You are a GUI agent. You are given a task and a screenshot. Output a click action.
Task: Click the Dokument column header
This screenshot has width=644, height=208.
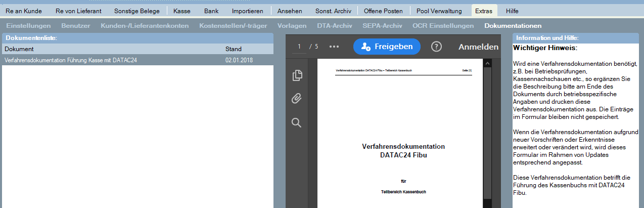tap(19, 49)
